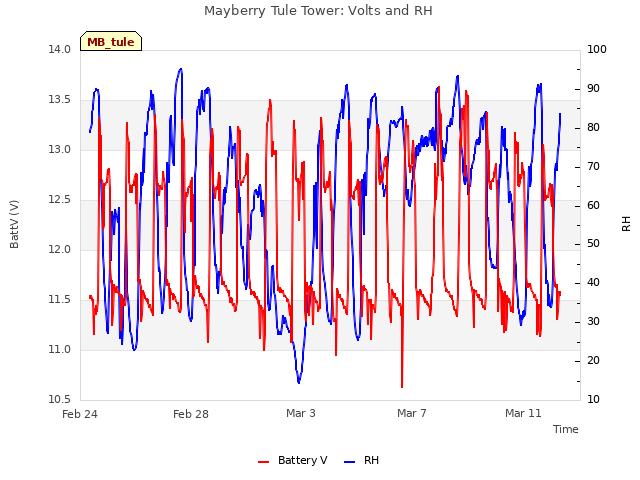The image size is (640, 480).
Task: Click the 50 RH tick label
Action: click(593, 244)
